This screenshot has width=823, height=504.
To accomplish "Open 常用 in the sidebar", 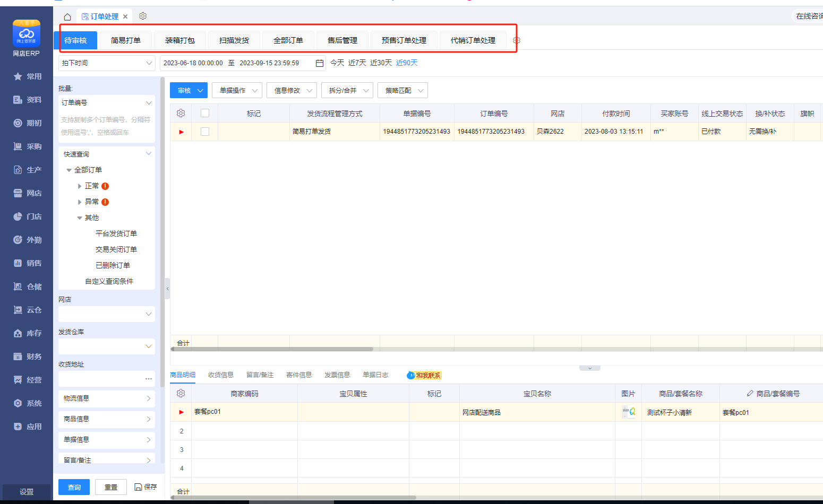I will coord(27,76).
